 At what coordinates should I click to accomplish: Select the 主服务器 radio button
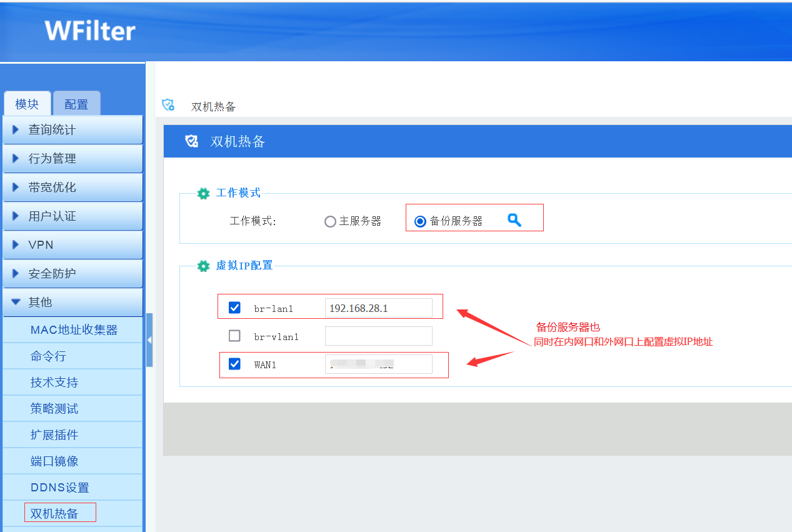pyautogui.click(x=331, y=222)
